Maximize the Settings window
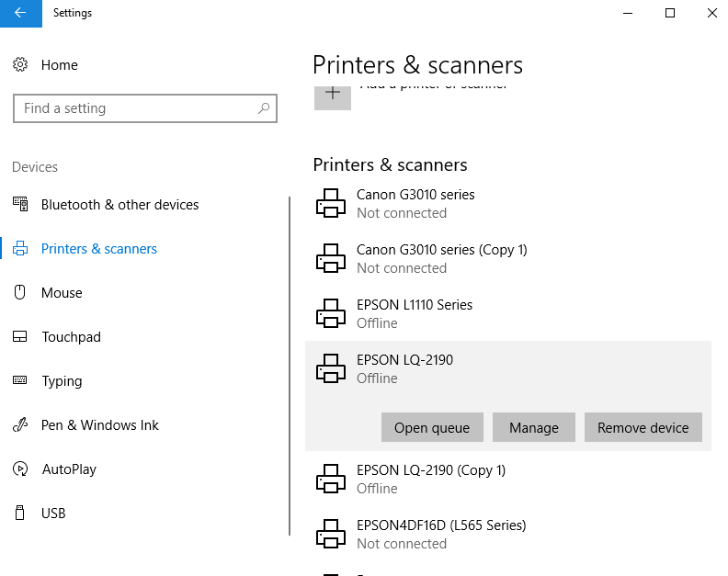 tap(670, 13)
